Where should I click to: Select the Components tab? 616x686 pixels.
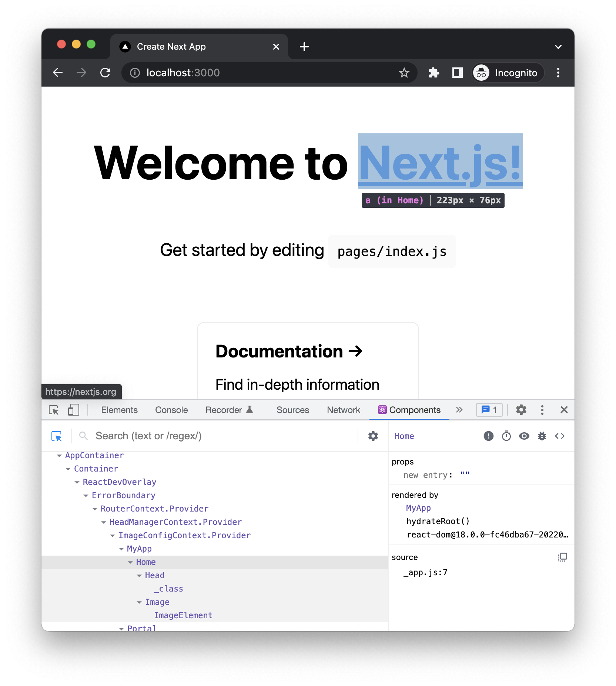(x=409, y=410)
